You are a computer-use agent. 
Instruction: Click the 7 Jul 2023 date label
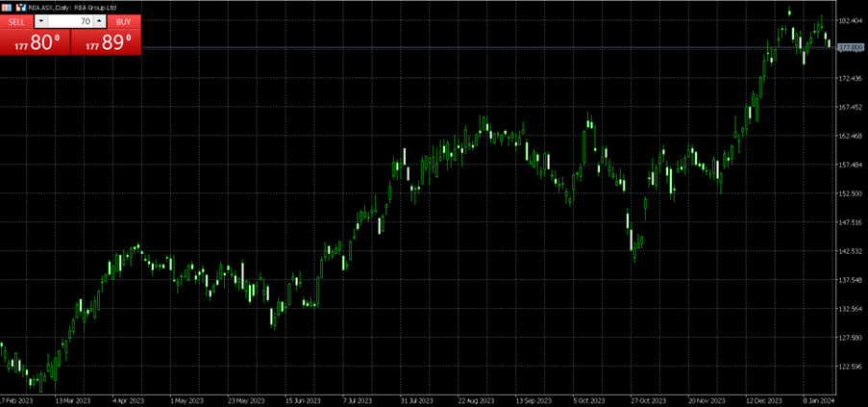click(x=360, y=400)
